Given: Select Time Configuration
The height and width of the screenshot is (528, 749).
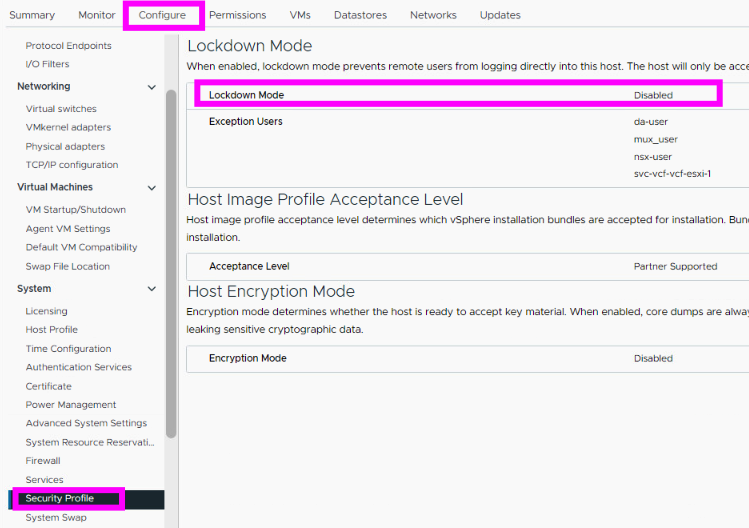Looking at the screenshot, I should point(68,349).
